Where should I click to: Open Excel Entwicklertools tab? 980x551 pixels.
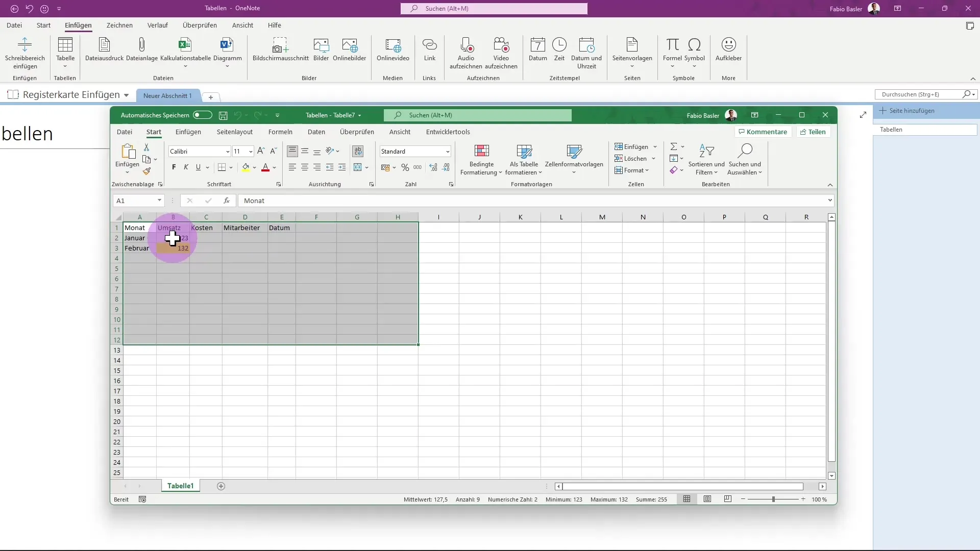(448, 132)
